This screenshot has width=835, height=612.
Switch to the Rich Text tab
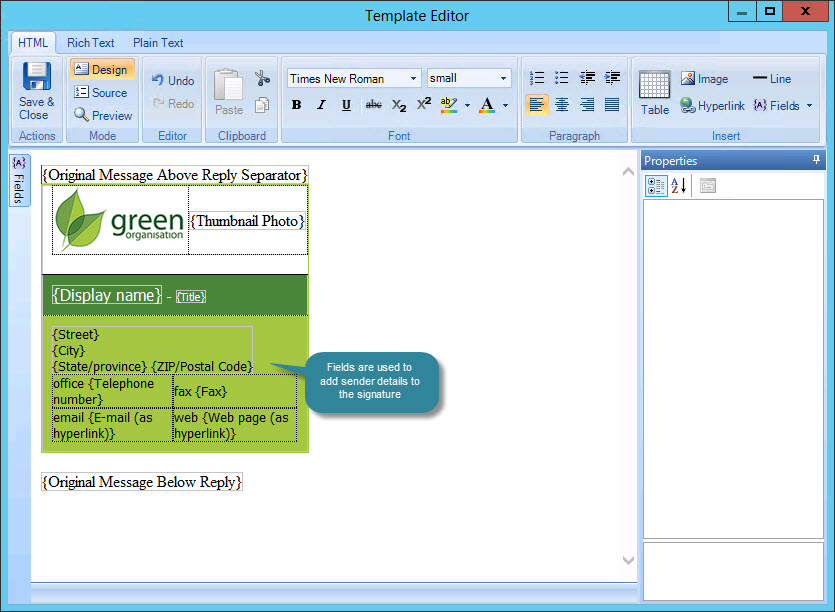coord(91,43)
